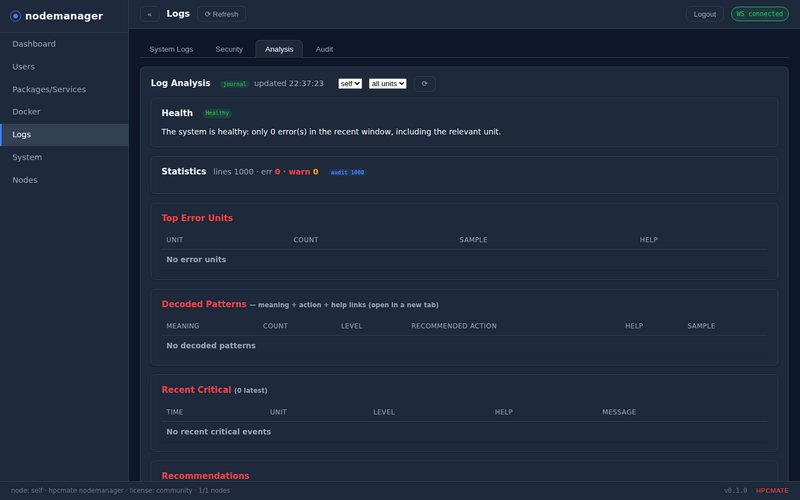Click the 'No recent critical events' row
Image resolution: width=800 pixels, height=500 pixels.
pyautogui.click(x=464, y=432)
